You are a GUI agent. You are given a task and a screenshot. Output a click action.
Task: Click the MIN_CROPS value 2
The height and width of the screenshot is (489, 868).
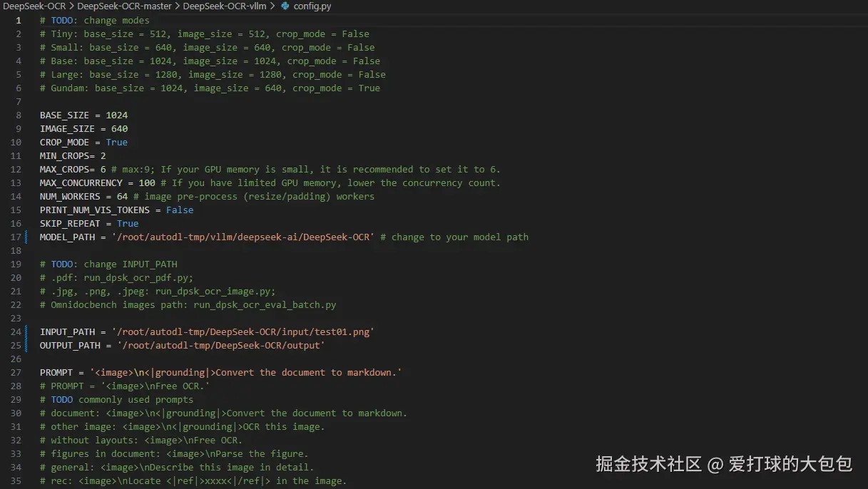(103, 156)
